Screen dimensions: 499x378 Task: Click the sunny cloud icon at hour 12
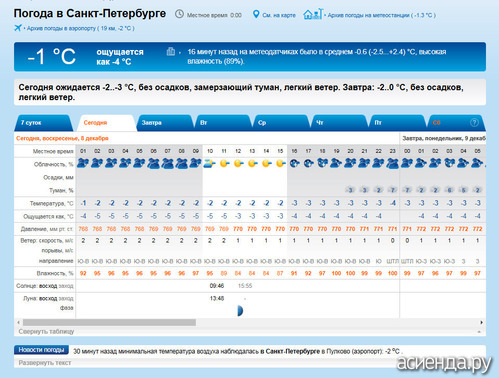238,163
